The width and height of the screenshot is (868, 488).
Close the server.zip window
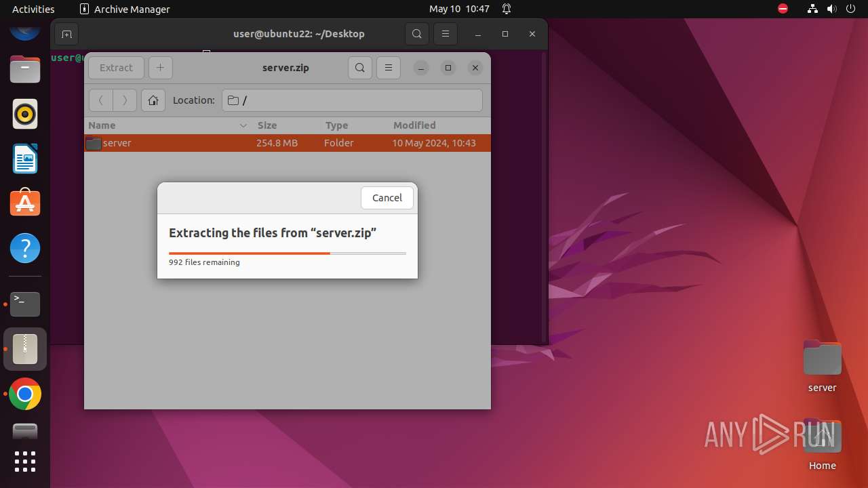[475, 68]
